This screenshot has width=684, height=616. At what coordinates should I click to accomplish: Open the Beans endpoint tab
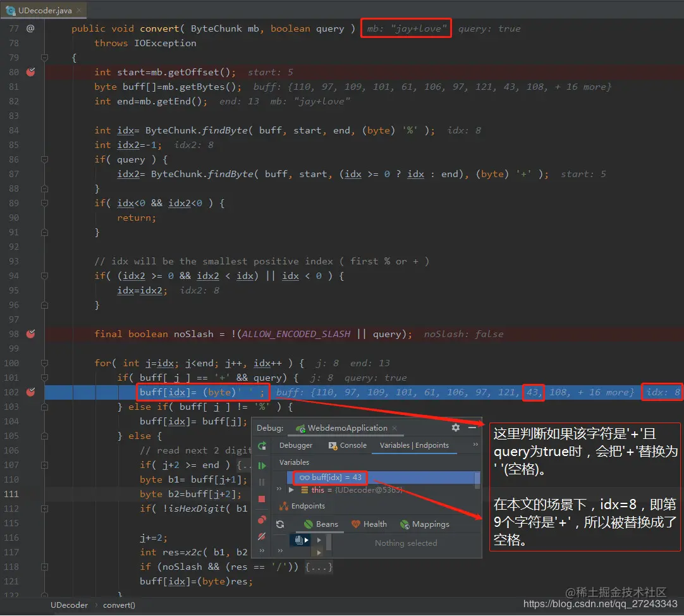(x=321, y=524)
